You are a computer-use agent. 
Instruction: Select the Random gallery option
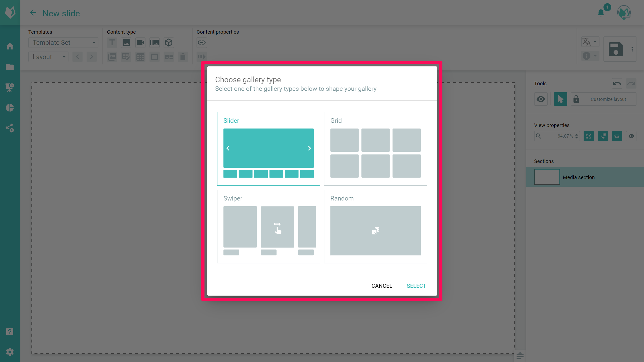375,226
